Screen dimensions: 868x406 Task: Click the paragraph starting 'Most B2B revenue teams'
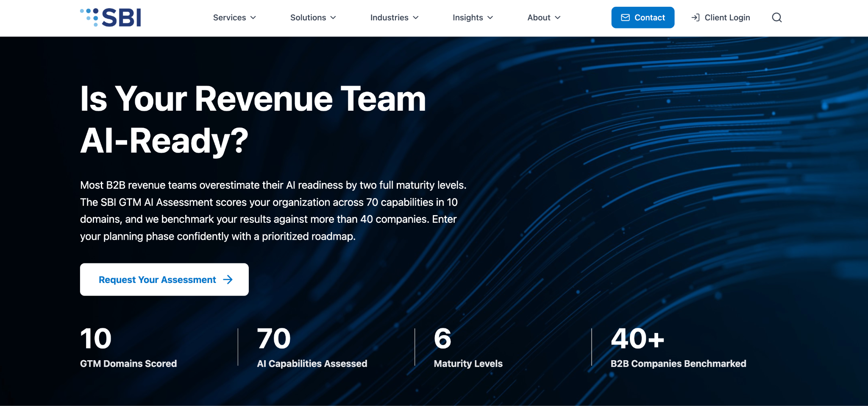(x=273, y=211)
